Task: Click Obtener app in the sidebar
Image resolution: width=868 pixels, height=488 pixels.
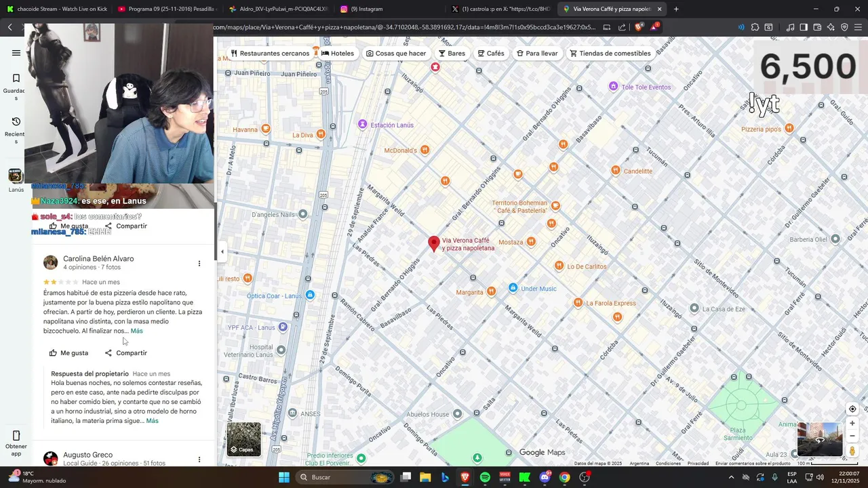Action: 16,443
